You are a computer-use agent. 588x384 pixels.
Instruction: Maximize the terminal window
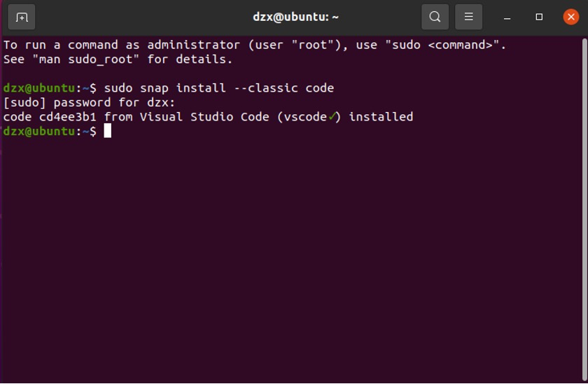(539, 17)
